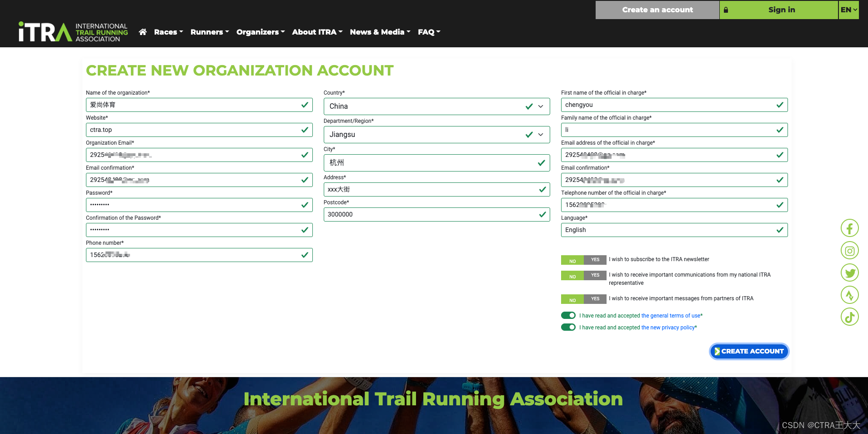Click the Name of the organization field
Image resolution: width=868 pixels, height=434 pixels.
pyautogui.click(x=199, y=105)
